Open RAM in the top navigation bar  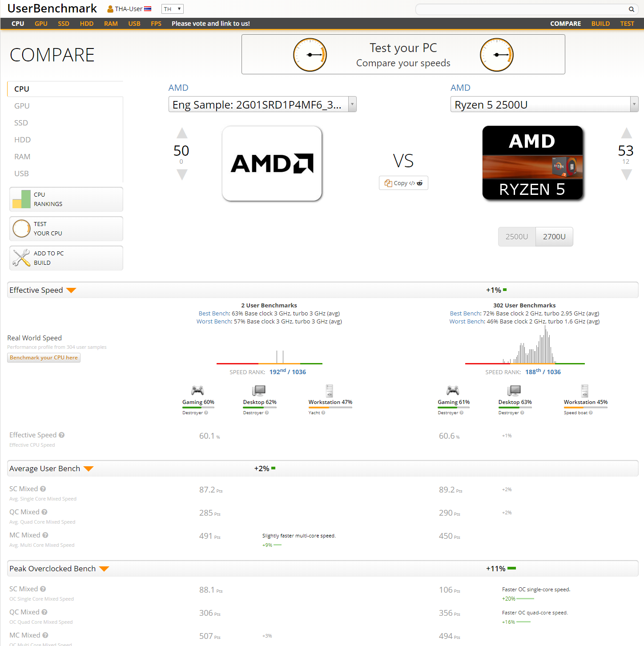pos(111,24)
